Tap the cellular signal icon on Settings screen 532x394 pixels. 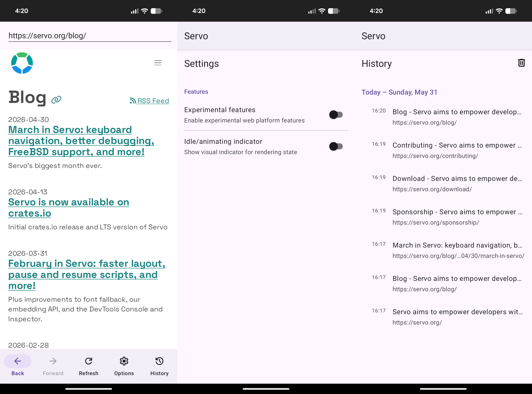pos(312,11)
